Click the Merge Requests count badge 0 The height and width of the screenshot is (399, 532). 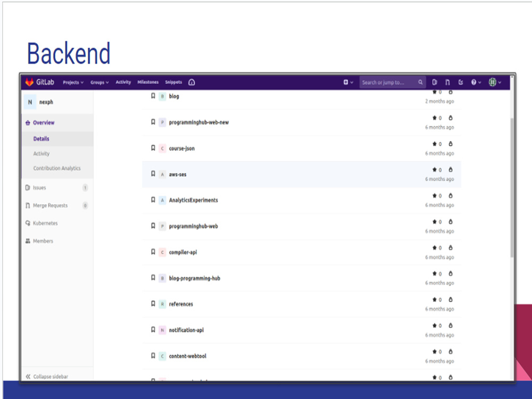pos(85,205)
